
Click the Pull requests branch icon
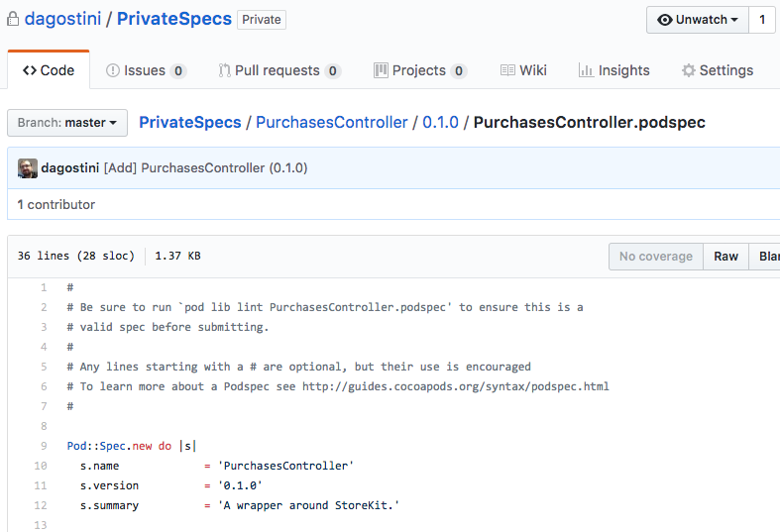[224, 70]
